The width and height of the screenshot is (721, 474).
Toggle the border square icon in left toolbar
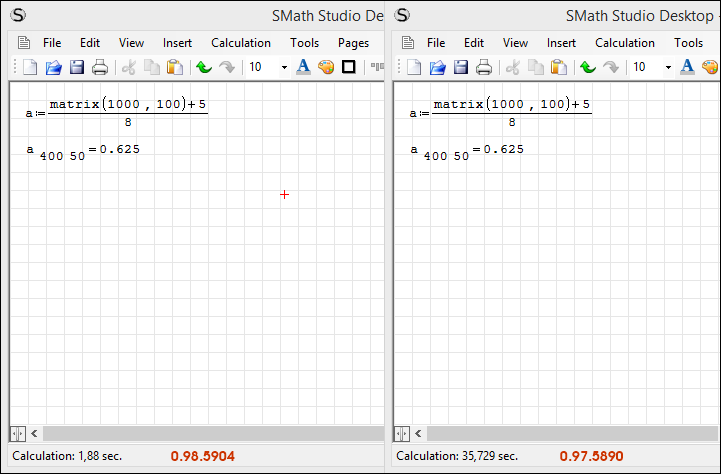(349, 67)
